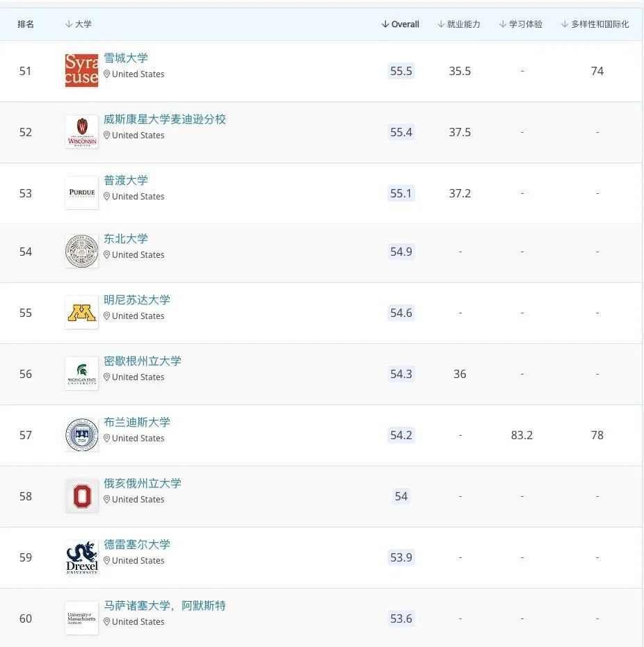Click the overall score 54.9
Screen dimensions: 644x647
click(401, 252)
